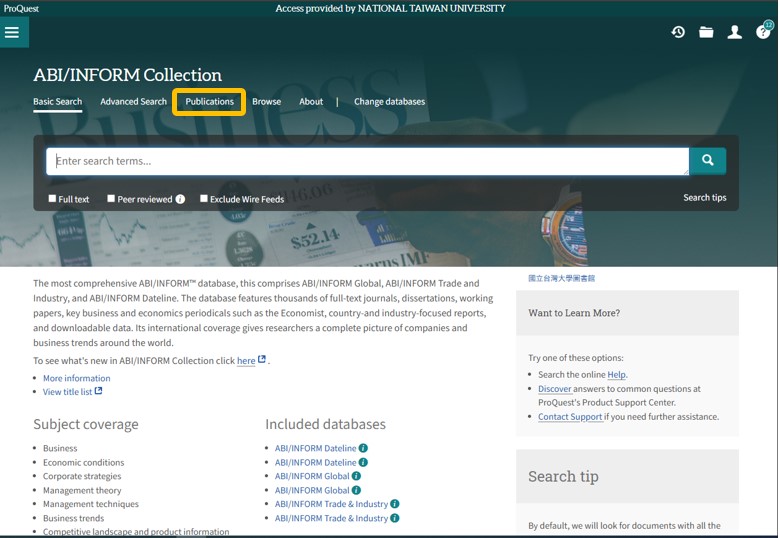Screen dimensions: 780x538
Task: Open the Contact Support link
Action: 570,417
